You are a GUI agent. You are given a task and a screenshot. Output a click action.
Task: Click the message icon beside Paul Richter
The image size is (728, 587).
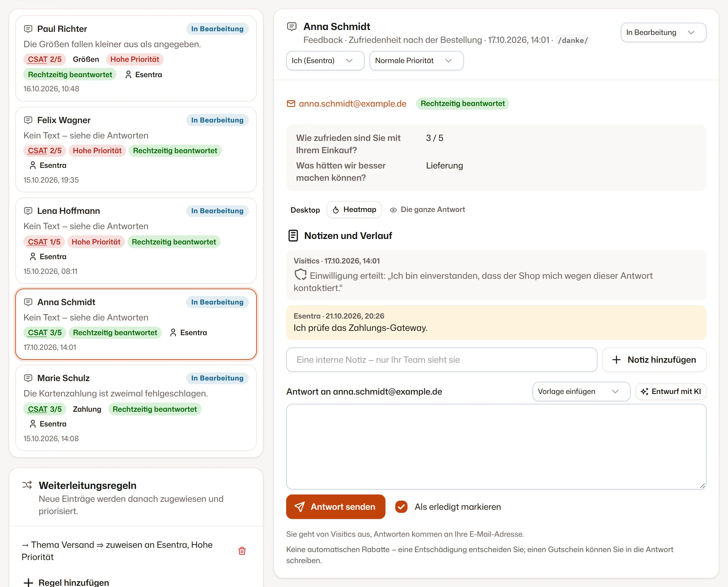pyautogui.click(x=28, y=29)
